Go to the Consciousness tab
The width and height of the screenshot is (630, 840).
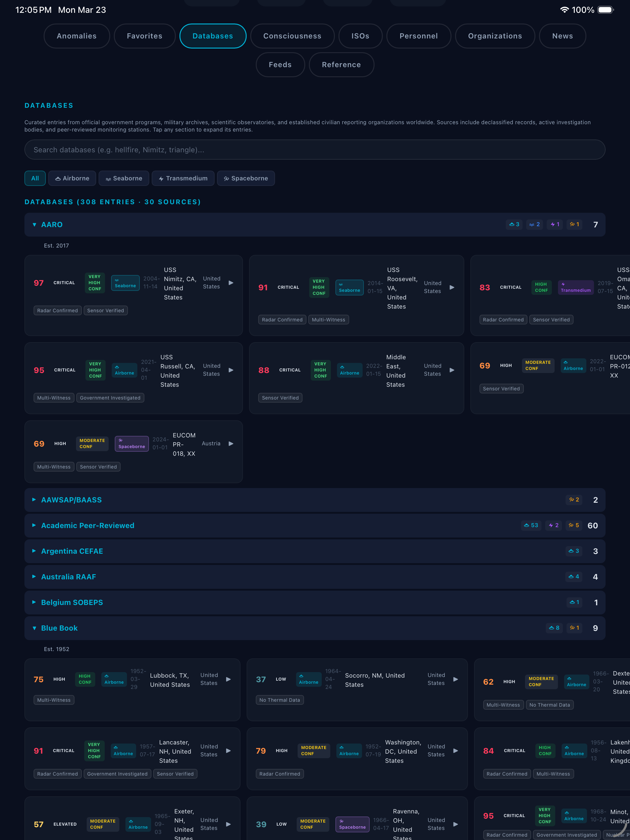[292, 36]
